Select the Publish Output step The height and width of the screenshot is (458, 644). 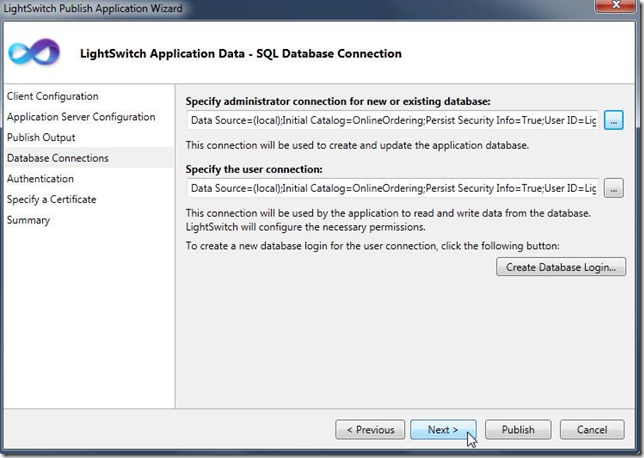click(41, 137)
